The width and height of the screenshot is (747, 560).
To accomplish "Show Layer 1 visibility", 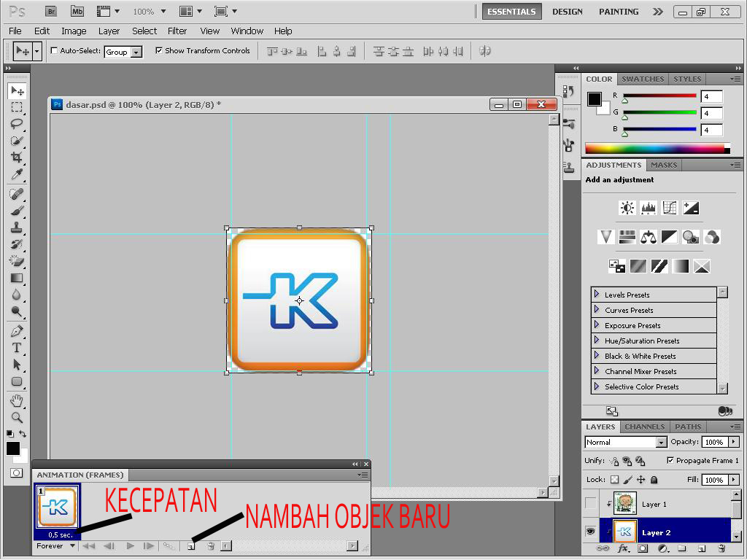I will pos(590,503).
